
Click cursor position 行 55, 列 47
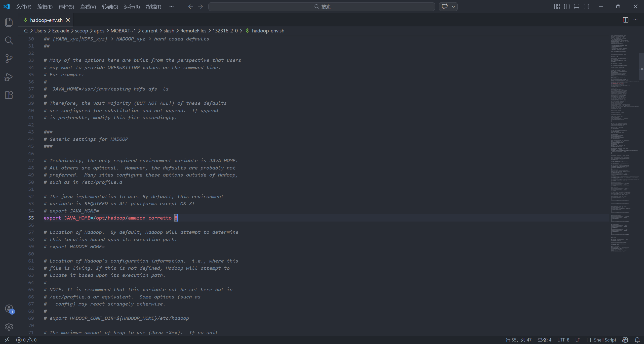518,340
